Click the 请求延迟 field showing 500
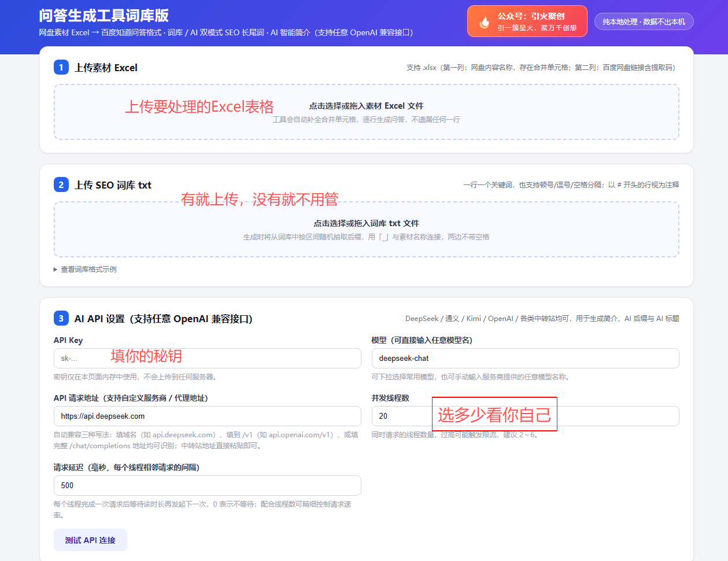Screen dimensions: 728x561 [x=207, y=486]
